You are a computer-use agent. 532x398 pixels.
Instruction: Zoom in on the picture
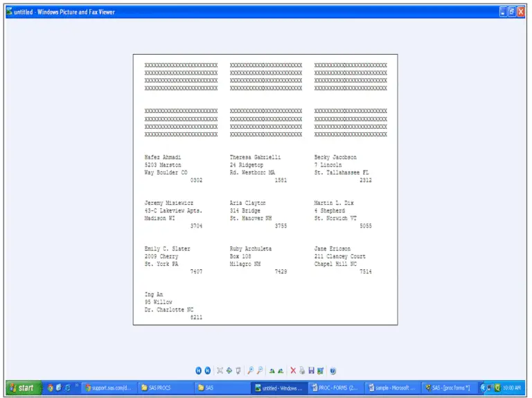pyautogui.click(x=251, y=371)
